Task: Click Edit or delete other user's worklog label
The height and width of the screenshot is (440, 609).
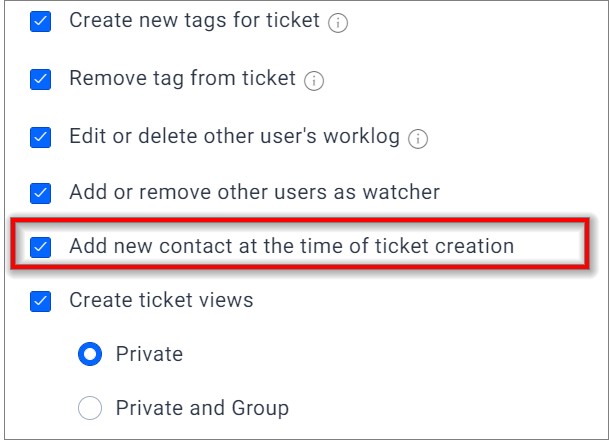Action: [234, 136]
